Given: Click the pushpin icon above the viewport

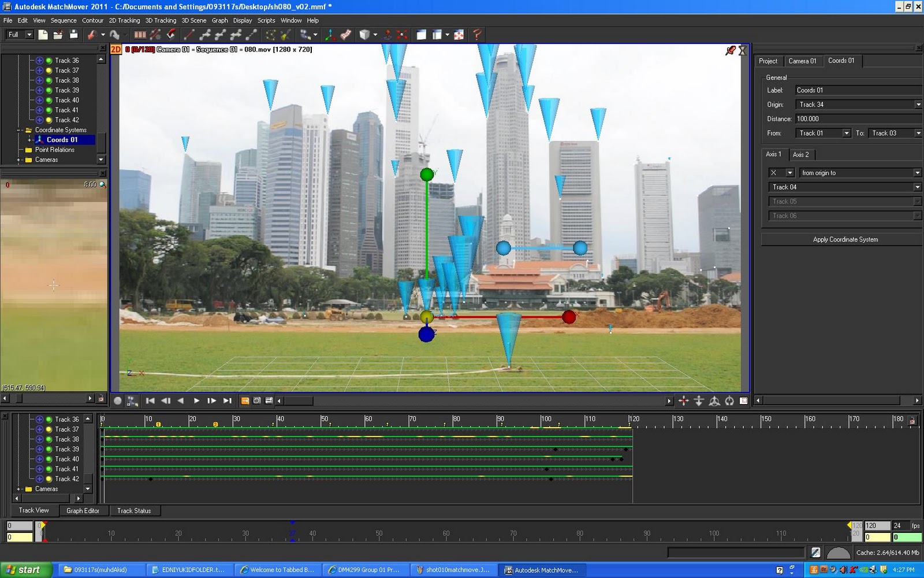Looking at the screenshot, I should pyautogui.click(x=729, y=50).
